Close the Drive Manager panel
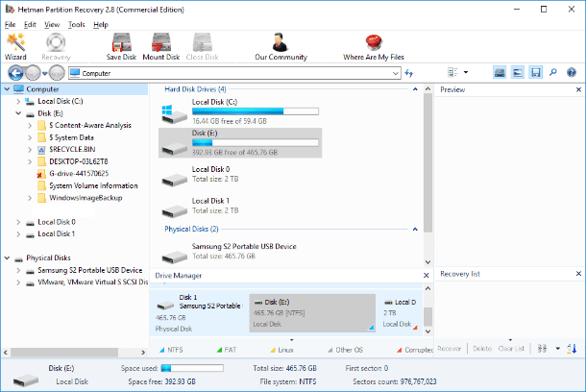 [x=426, y=276]
